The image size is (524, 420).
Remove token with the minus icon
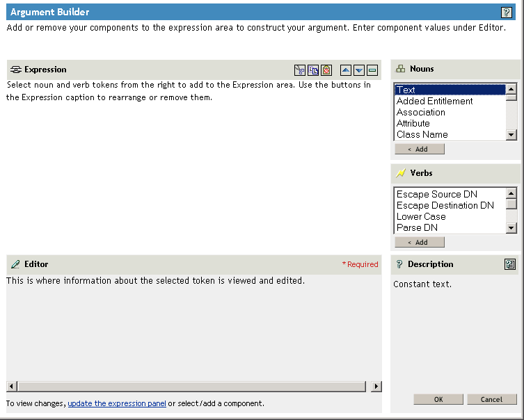point(372,70)
